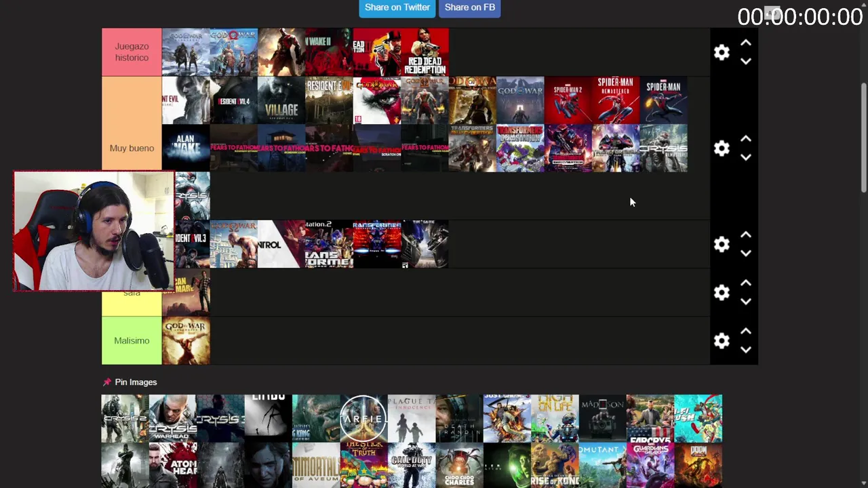Pick the Crysis Warhead cover from the pool

173,418
